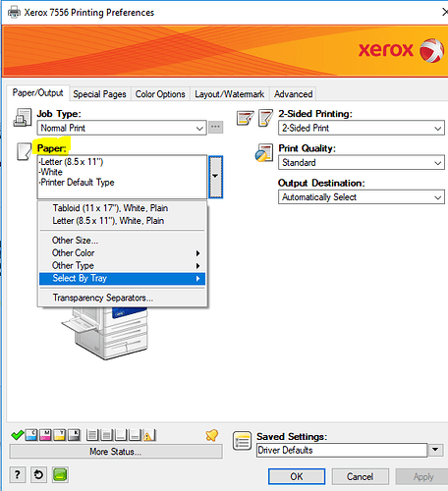Click the first 2-Sided Printing page icon
The image size is (448, 491).
coord(245,118)
